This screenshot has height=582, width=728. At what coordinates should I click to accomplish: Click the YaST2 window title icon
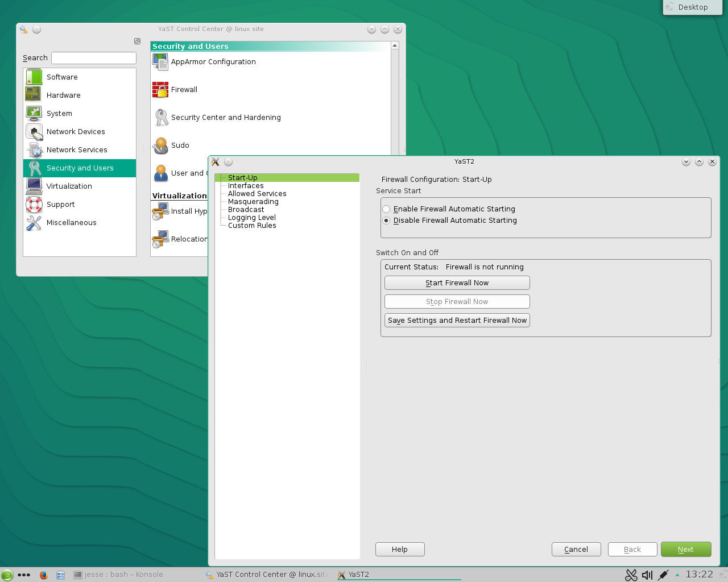[216, 161]
